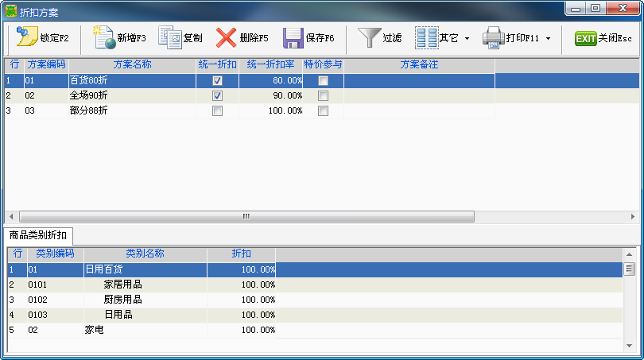The image size is (644, 360).
Task: Open the dropdown arrow next to 打印F11
Action: click(548, 38)
